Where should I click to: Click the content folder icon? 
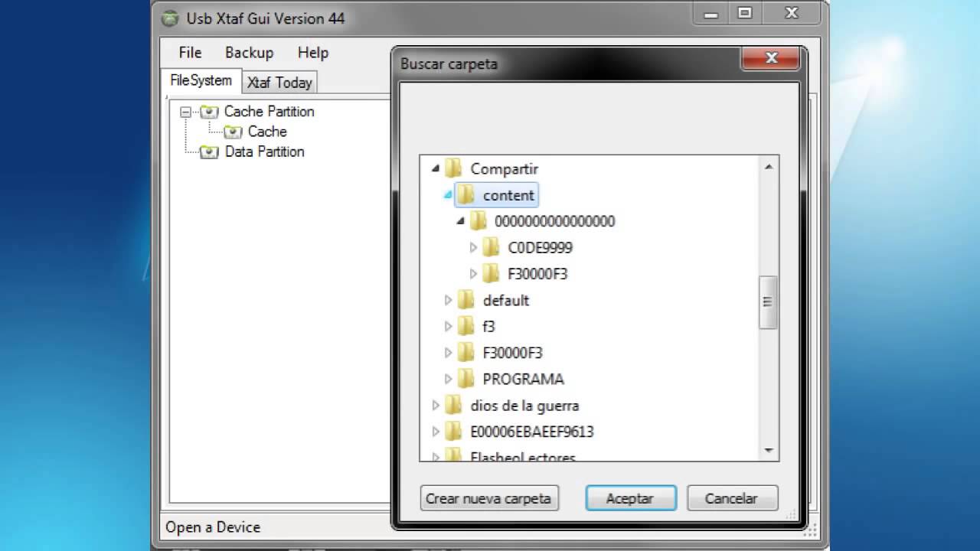(x=466, y=194)
